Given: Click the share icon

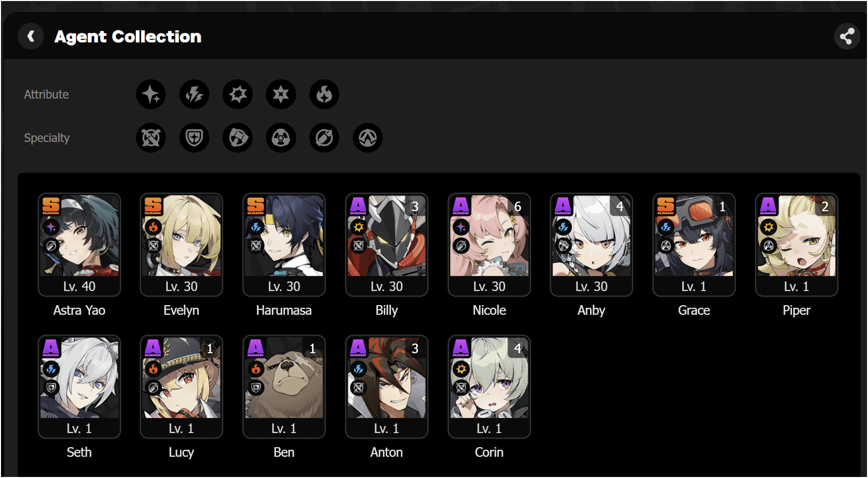Looking at the screenshot, I should pos(847,36).
